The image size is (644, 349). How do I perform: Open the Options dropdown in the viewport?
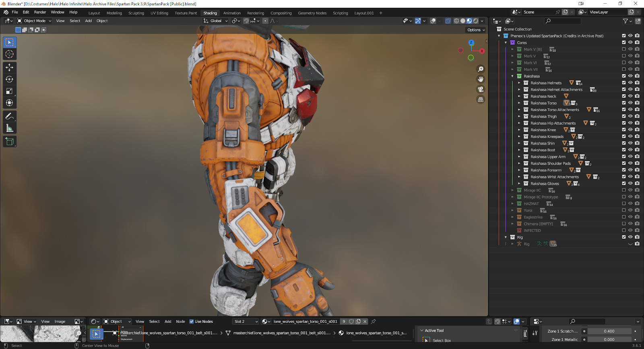click(x=476, y=30)
